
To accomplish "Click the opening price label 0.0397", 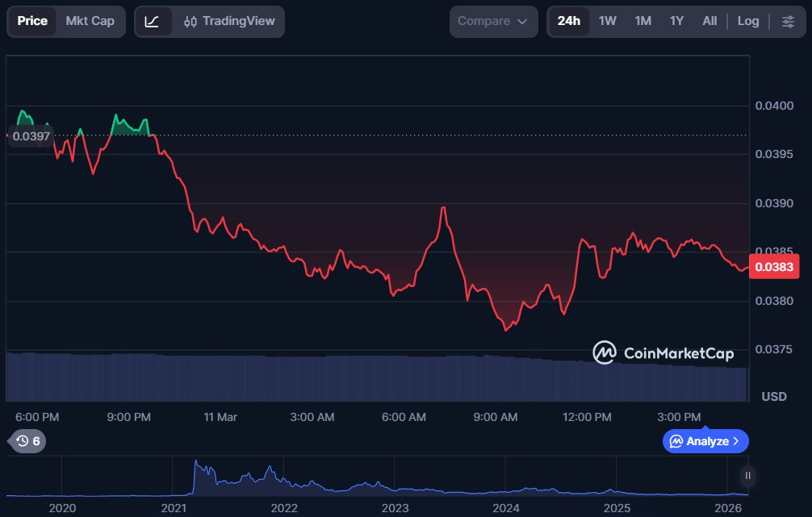I will [x=32, y=136].
